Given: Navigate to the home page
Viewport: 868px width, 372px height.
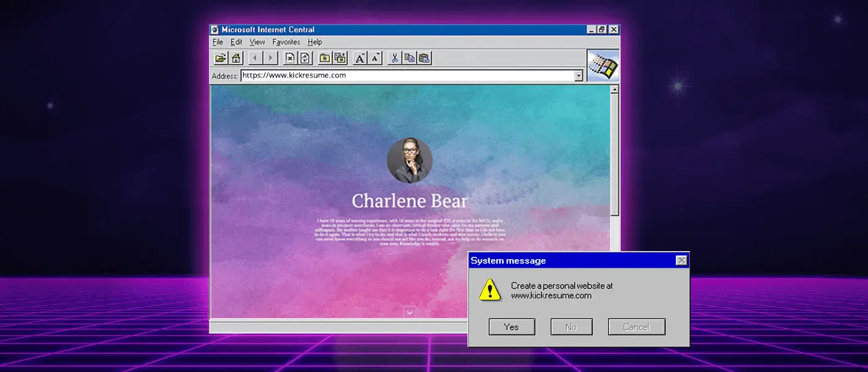Looking at the screenshot, I should pyautogui.click(x=236, y=58).
